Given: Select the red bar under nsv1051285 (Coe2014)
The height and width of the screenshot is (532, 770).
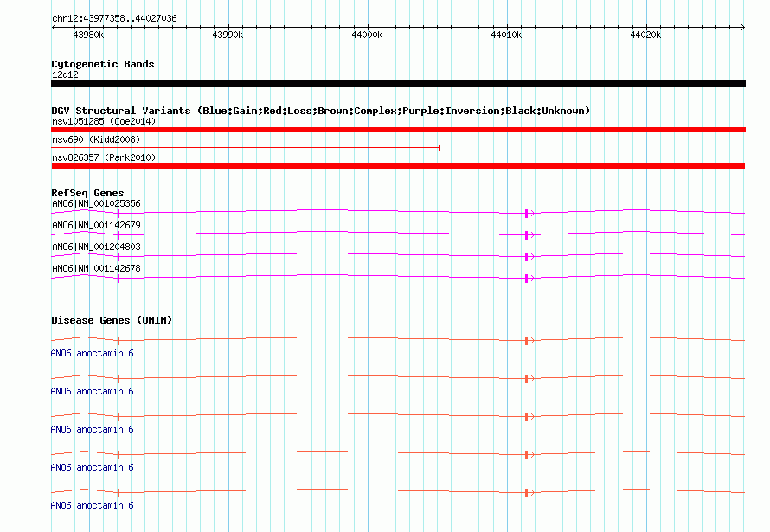Looking at the screenshot, I should [x=398, y=130].
